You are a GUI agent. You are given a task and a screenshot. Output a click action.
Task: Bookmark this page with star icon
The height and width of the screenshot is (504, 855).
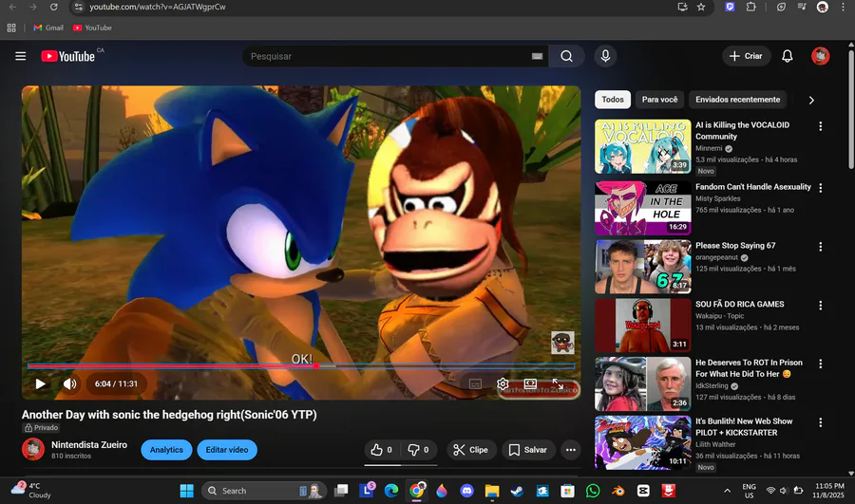pyautogui.click(x=701, y=7)
